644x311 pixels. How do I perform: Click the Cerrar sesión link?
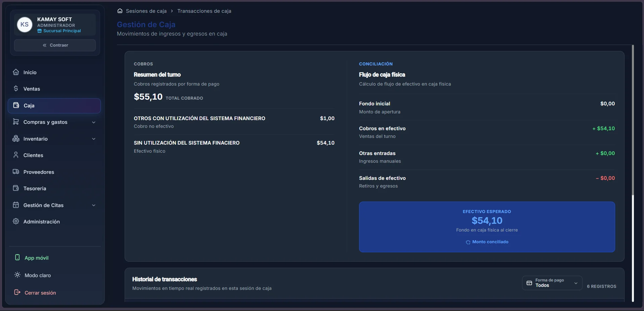coord(40,293)
